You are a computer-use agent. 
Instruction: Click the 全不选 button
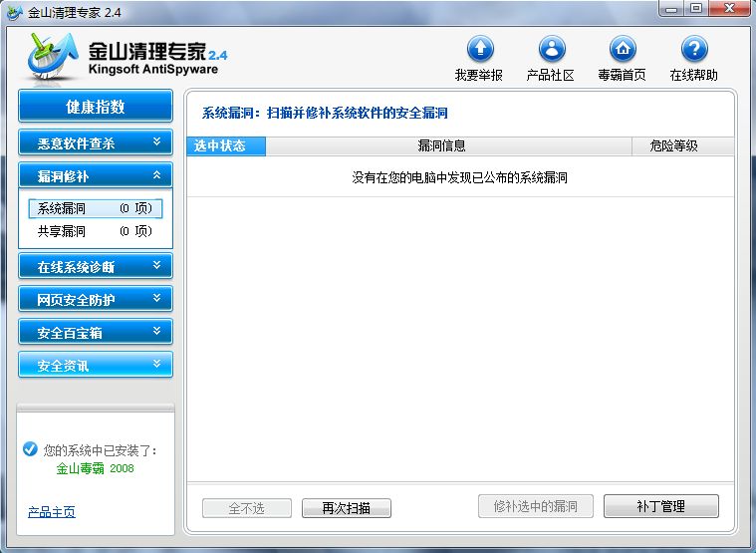point(247,508)
